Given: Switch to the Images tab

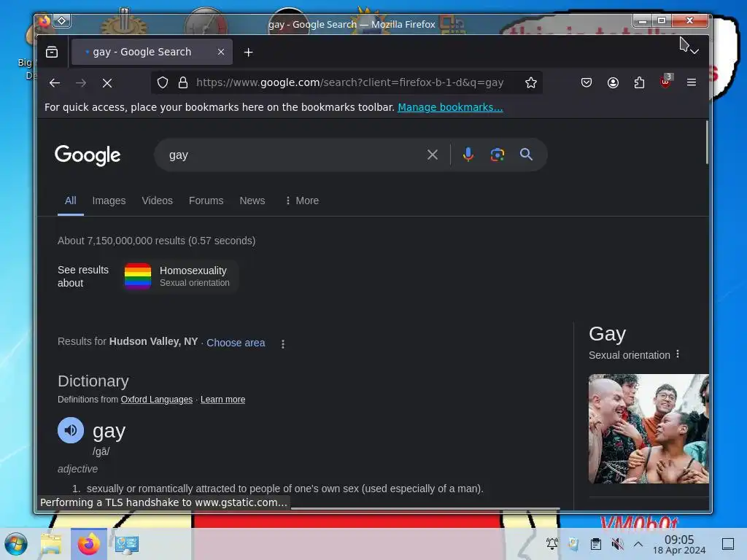Looking at the screenshot, I should click(x=109, y=201).
